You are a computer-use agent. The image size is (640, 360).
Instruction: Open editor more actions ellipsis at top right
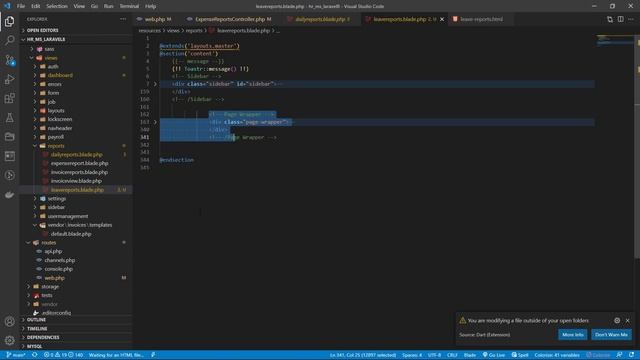pyautogui.click(x=631, y=19)
